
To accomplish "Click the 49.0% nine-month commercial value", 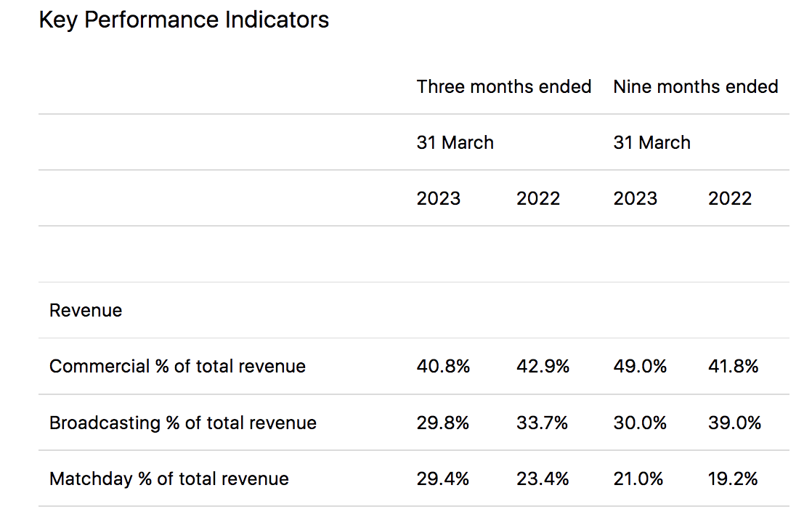I will (640, 366).
